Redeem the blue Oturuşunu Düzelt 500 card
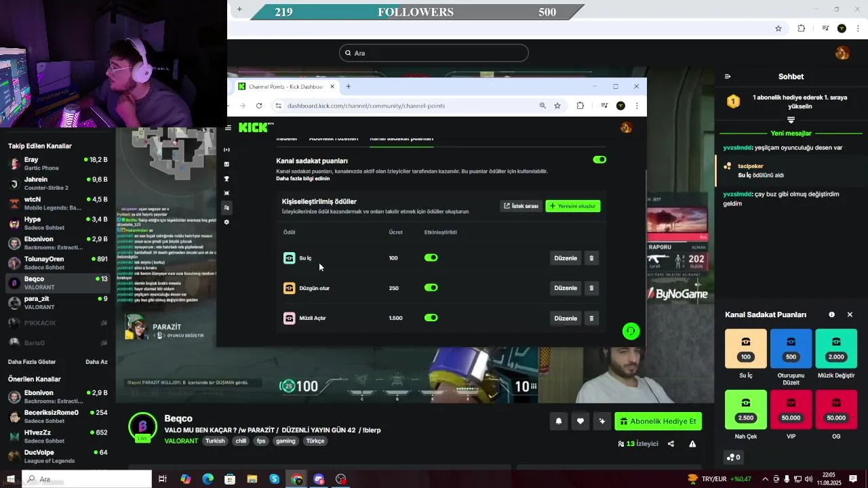Viewport: 868px width, 488px height. tap(791, 348)
